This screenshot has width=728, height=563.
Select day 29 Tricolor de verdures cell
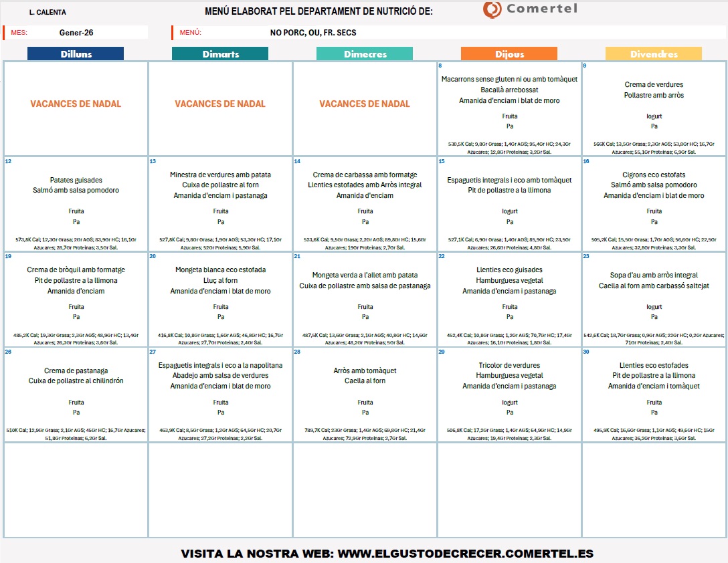point(509,395)
